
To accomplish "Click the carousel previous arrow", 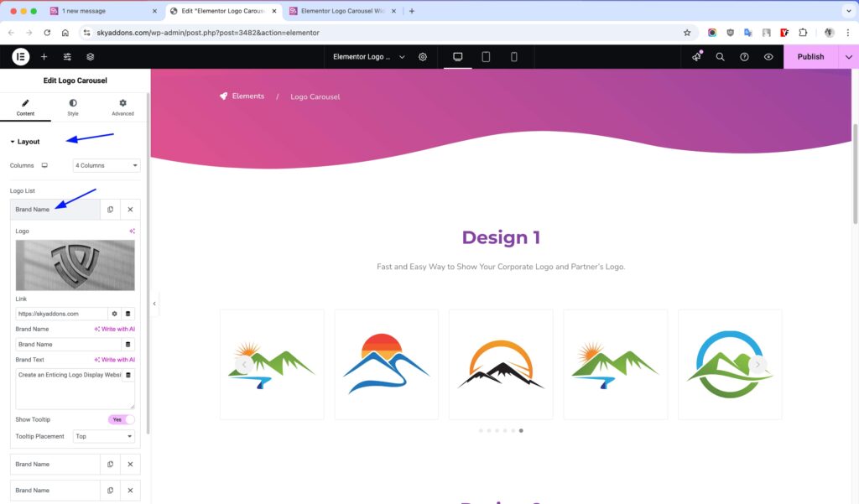I will point(244,364).
